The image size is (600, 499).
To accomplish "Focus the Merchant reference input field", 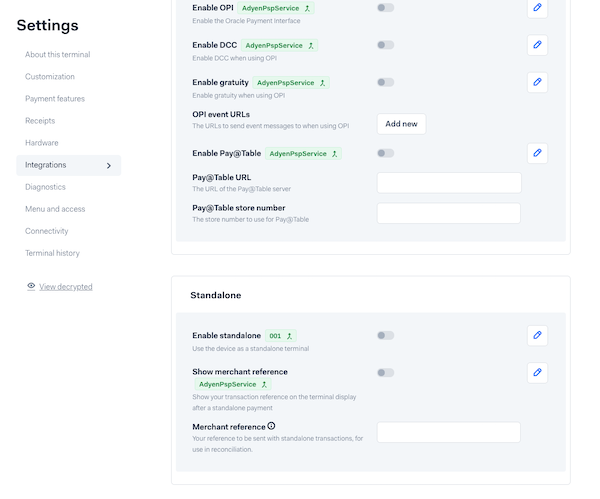I will (x=449, y=432).
